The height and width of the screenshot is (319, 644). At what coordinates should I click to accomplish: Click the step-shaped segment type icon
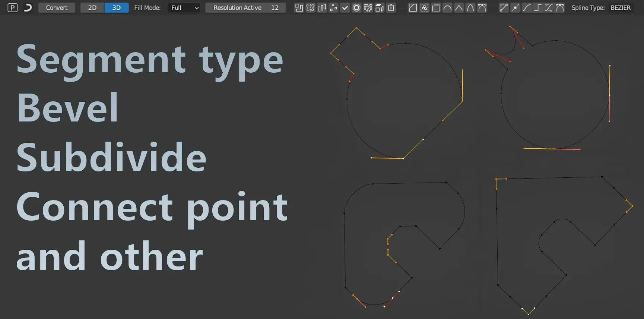tap(537, 7)
